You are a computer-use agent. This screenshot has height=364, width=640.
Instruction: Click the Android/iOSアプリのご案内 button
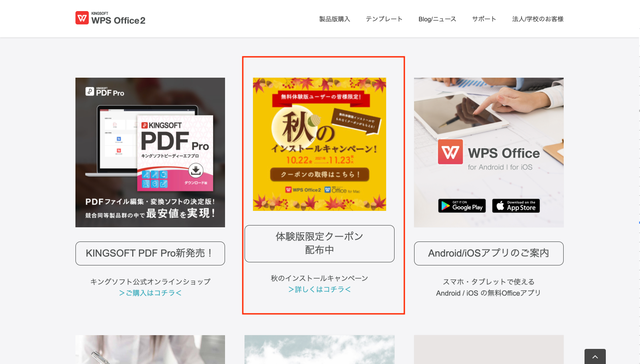(x=489, y=253)
